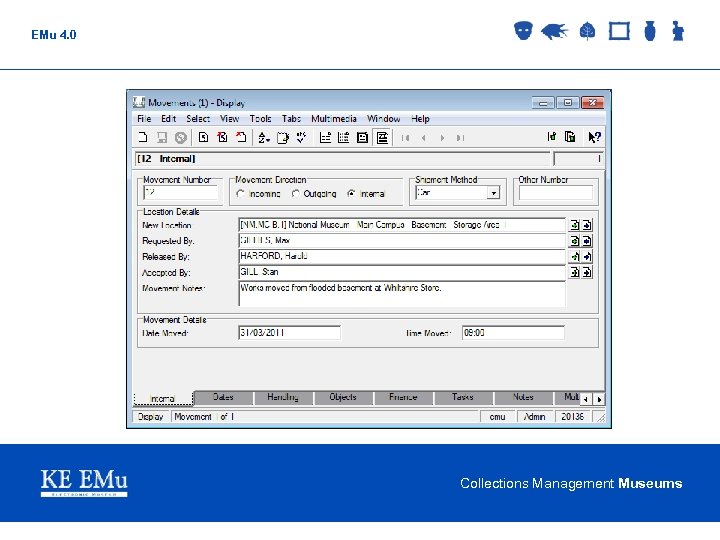The width and height of the screenshot is (720, 540).
Task: Open the Edit menu
Action: coord(169,118)
